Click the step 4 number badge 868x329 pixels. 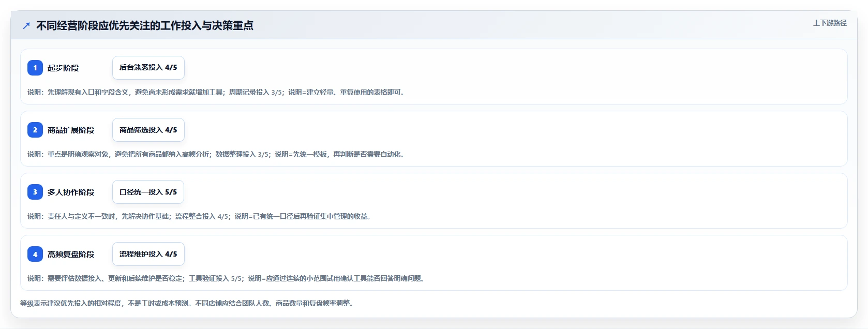pyautogui.click(x=35, y=254)
